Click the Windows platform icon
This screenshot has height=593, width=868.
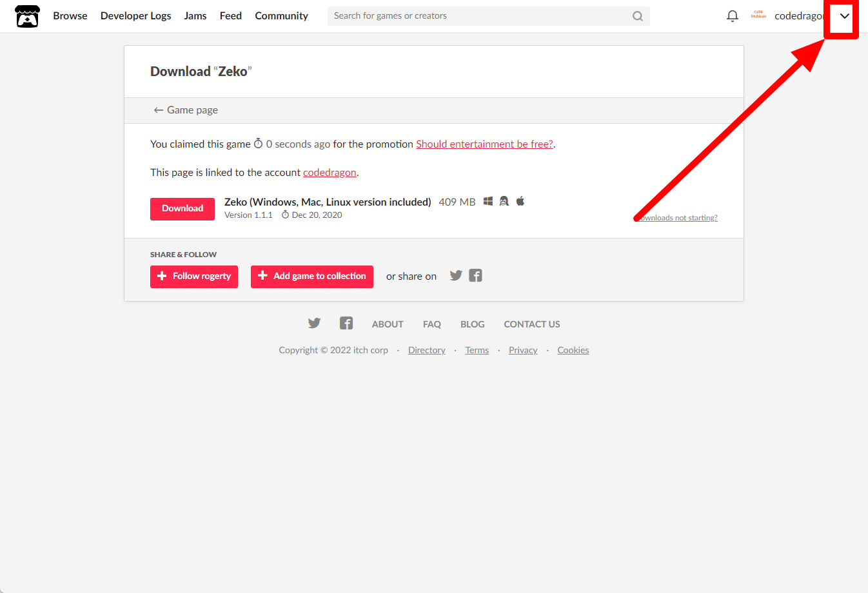488,202
